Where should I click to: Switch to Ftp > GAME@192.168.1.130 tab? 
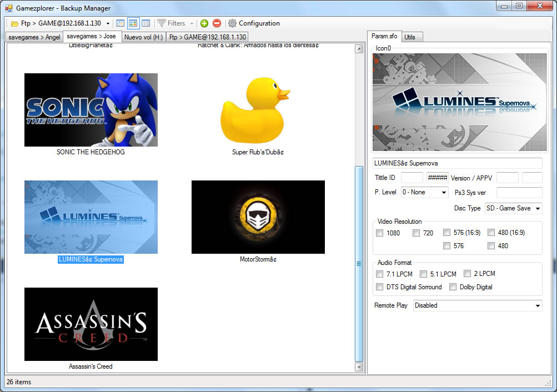207,37
